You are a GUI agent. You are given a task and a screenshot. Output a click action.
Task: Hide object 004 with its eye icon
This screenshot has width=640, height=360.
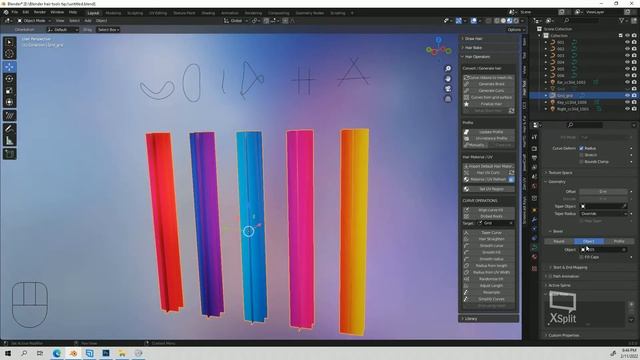627,62
